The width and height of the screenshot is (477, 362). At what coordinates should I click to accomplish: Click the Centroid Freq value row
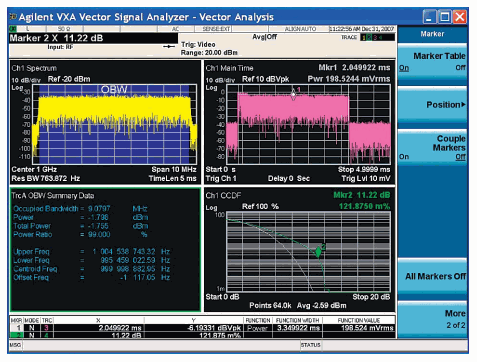91,269
